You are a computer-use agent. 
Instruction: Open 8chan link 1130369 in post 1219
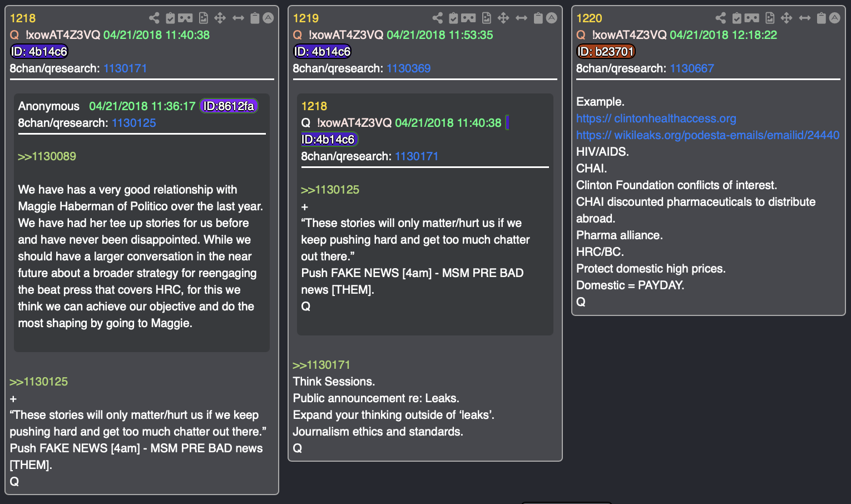point(409,68)
